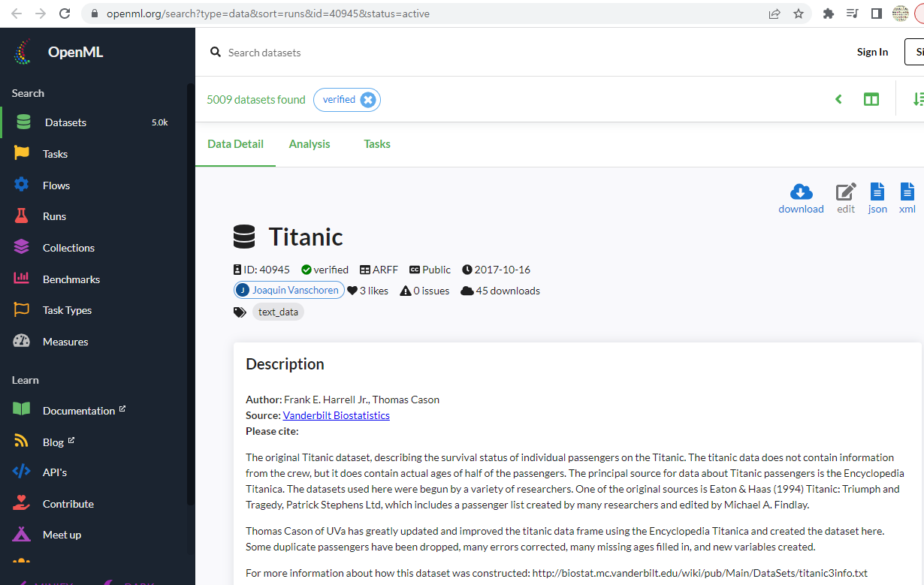Select the text_data tag
The image size is (924, 585).
click(x=278, y=312)
